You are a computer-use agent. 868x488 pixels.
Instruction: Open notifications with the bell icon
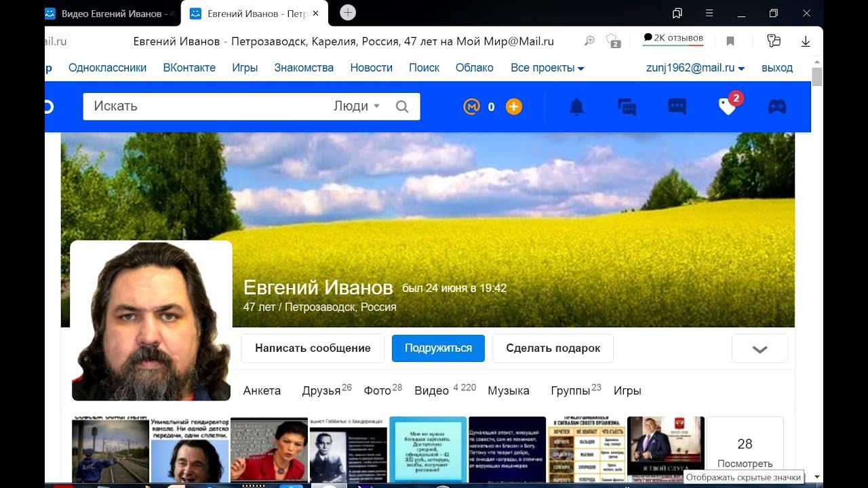(576, 106)
